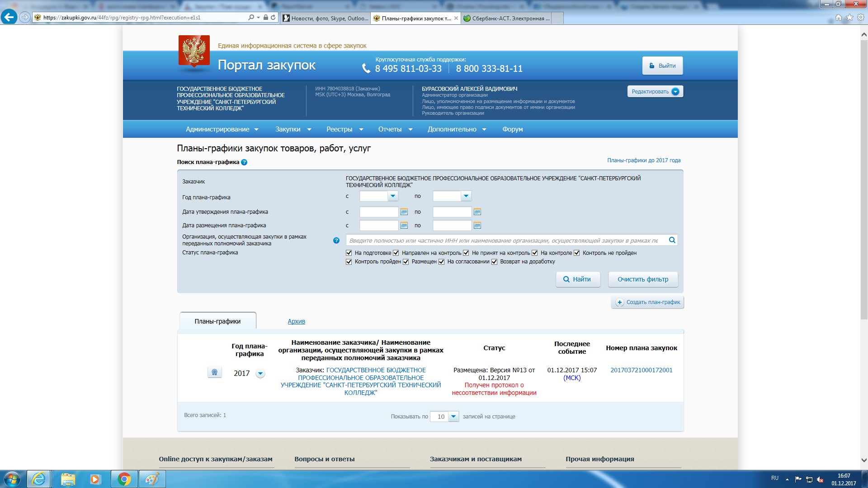The image size is (868, 488).
Task: Click the signature badge icon in table row
Action: (214, 372)
